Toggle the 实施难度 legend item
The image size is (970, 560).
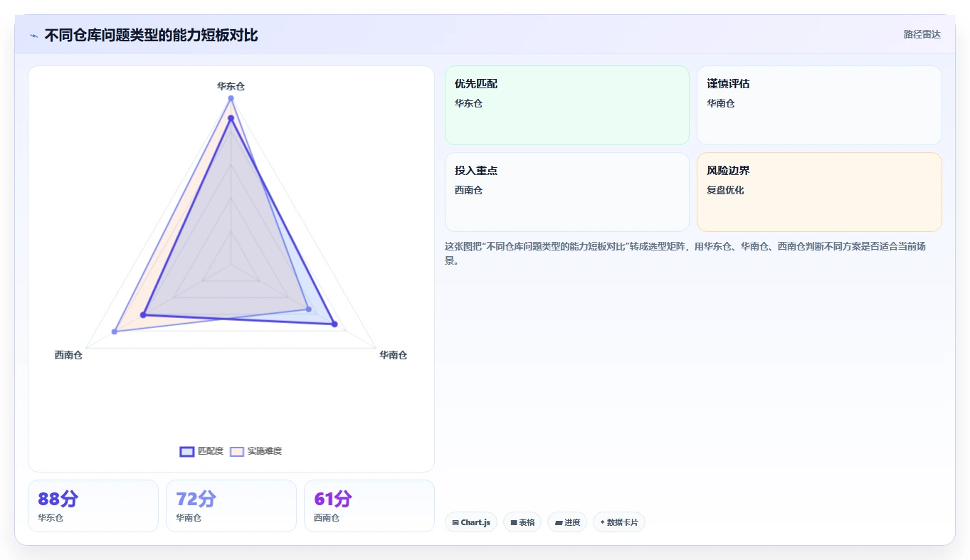click(256, 451)
